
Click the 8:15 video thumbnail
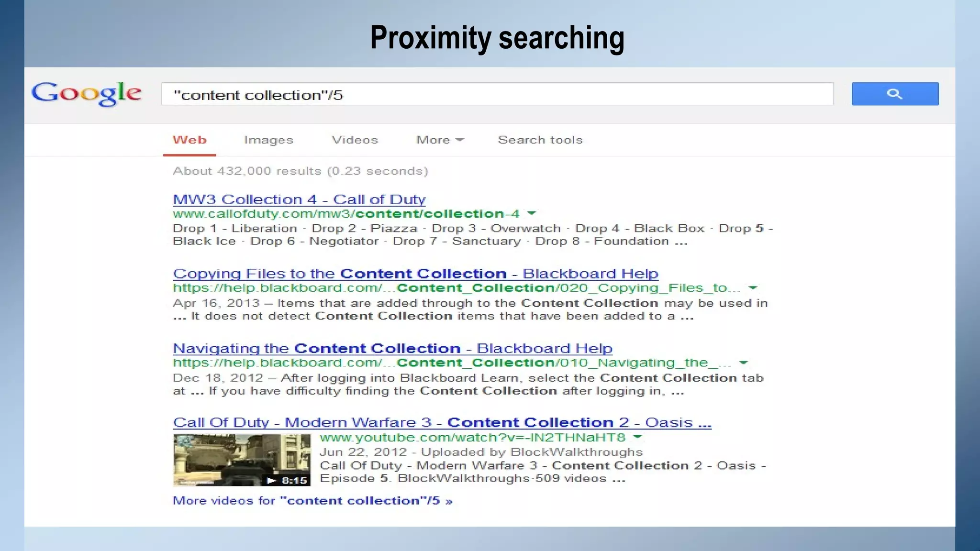point(242,460)
